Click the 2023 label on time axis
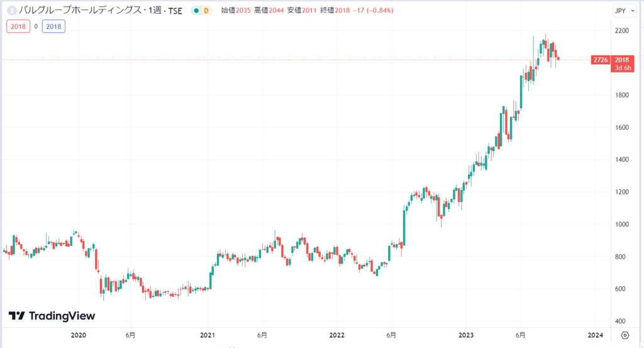The height and width of the screenshot is (348, 644). (466, 335)
